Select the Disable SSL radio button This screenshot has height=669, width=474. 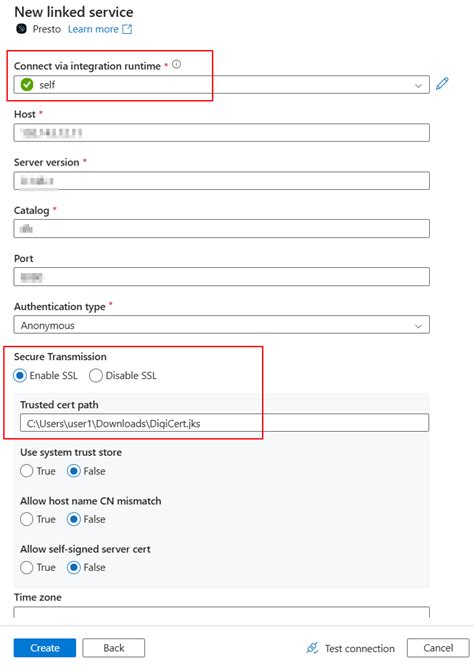[96, 375]
